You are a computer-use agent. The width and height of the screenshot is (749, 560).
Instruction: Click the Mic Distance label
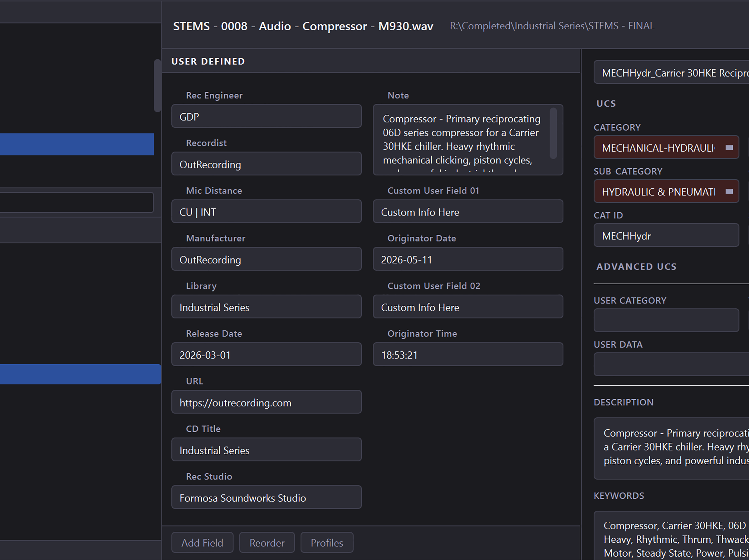214,190
